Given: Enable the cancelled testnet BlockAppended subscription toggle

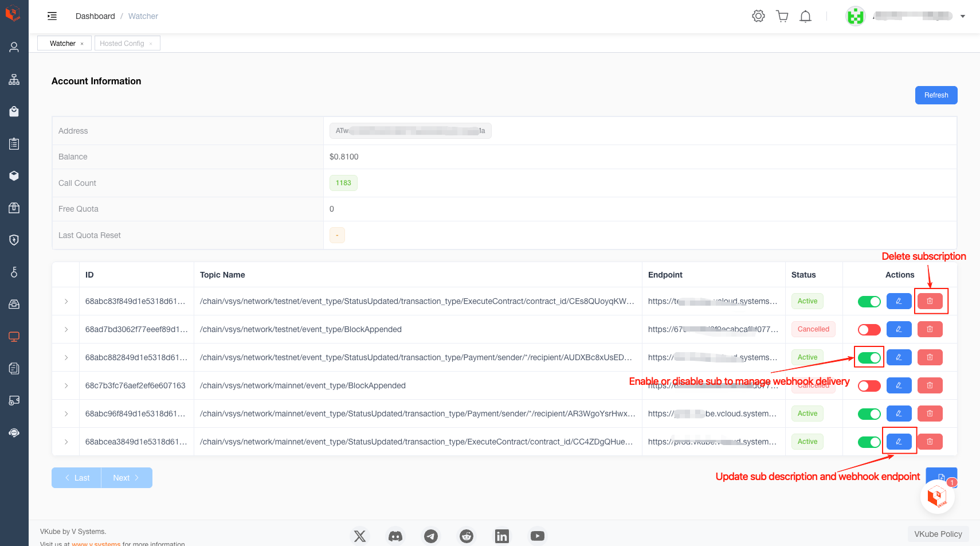Looking at the screenshot, I should click(869, 329).
